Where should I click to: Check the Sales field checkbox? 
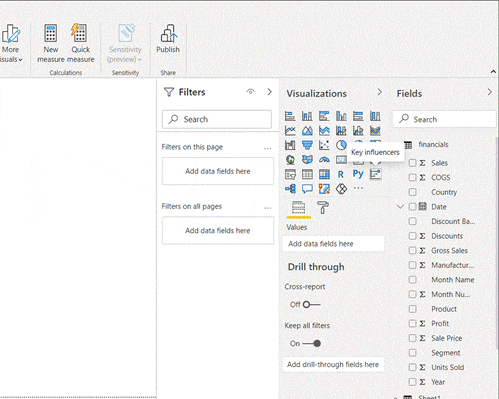(x=413, y=163)
